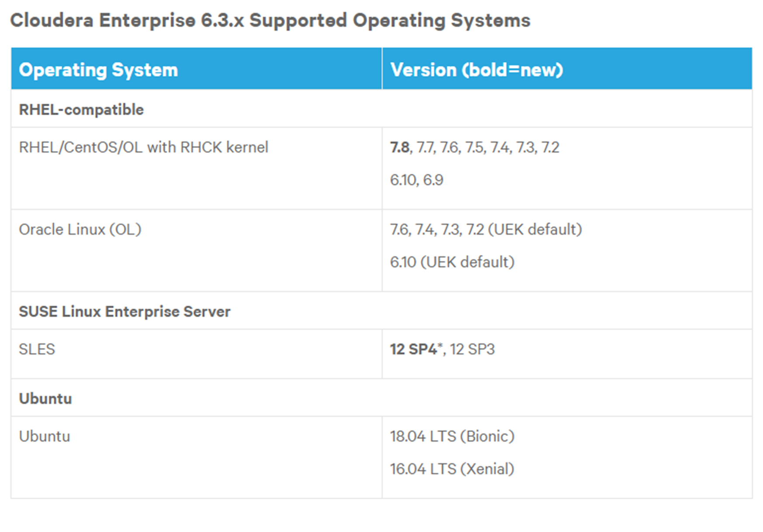
Task: Select the '7.8, 7.7, 7.6, 7.5, 7.4, 7.3, 7.2' versions text
Action: pyautogui.click(x=474, y=148)
